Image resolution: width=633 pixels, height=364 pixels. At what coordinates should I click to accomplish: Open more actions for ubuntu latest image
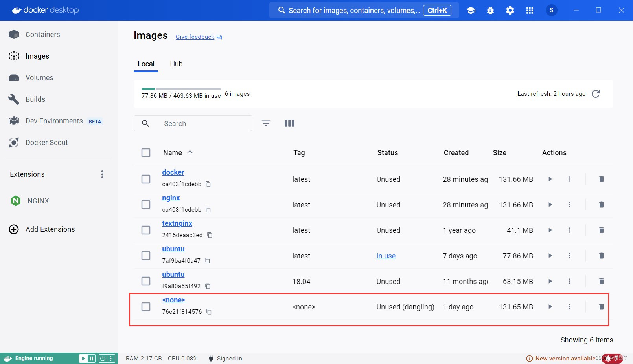(569, 256)
